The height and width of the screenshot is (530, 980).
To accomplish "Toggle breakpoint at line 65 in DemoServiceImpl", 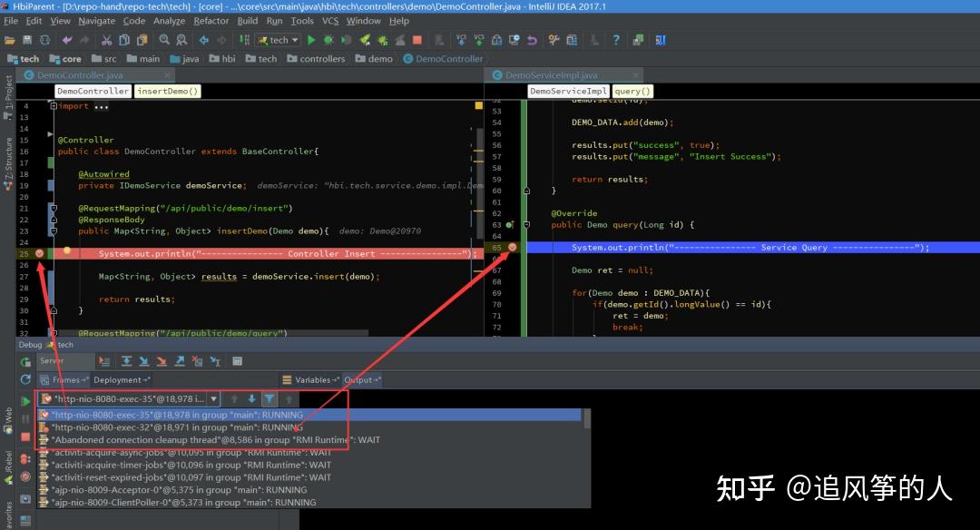I will point(512,248).
